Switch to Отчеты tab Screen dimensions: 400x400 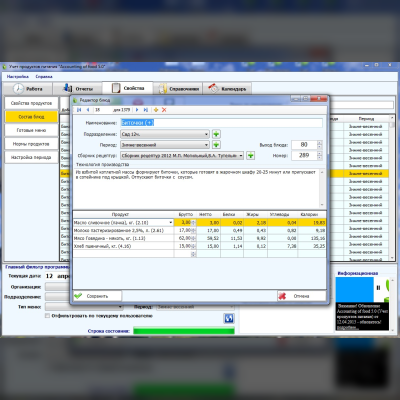(x=78, y=89)
